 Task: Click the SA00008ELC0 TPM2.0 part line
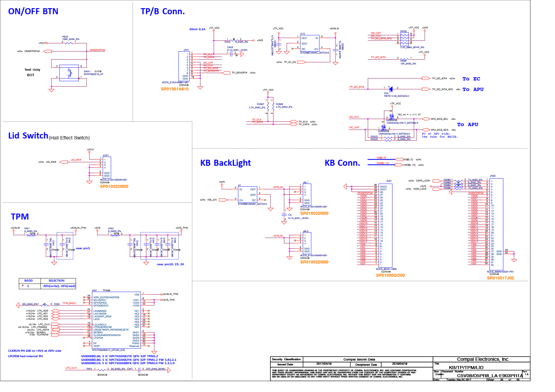(x=128, y=363)
